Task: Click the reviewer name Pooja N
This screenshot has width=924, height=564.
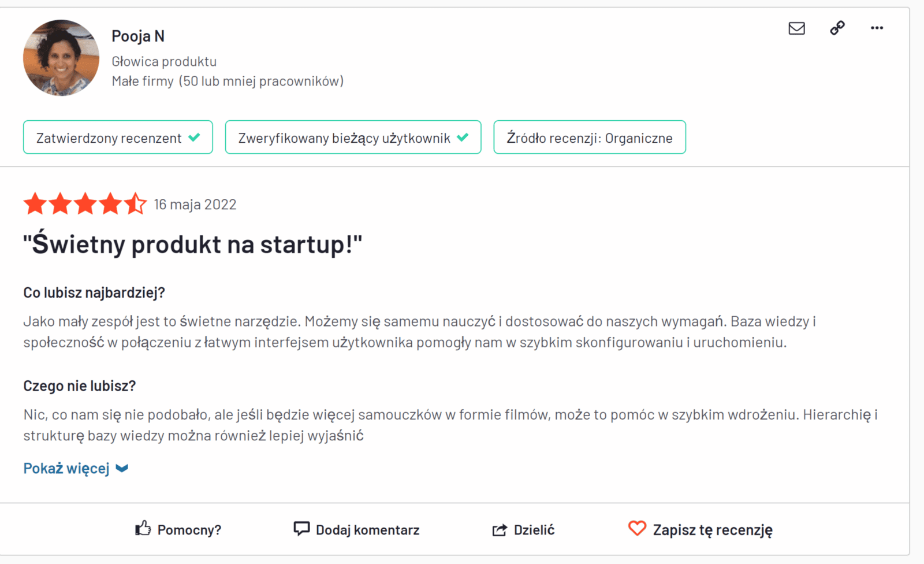Action: [x=138, y=36]
